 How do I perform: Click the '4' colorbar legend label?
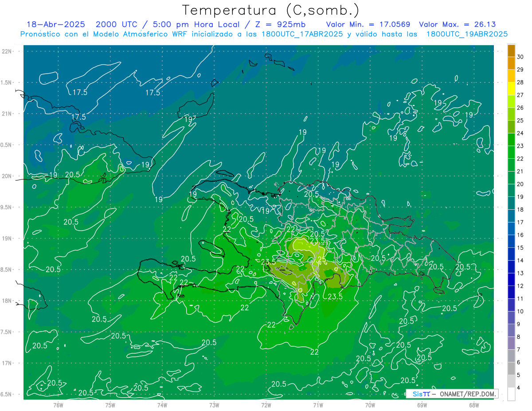(x=519, y=388)
